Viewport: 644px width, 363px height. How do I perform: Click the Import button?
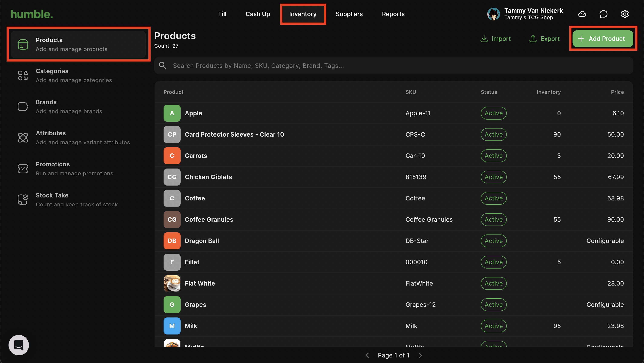495,39
